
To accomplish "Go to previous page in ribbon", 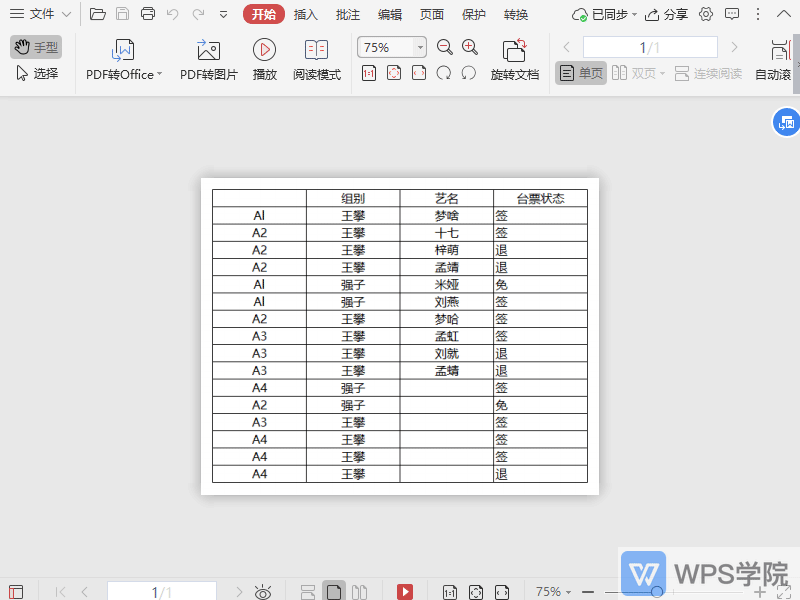I will [566, 47].
